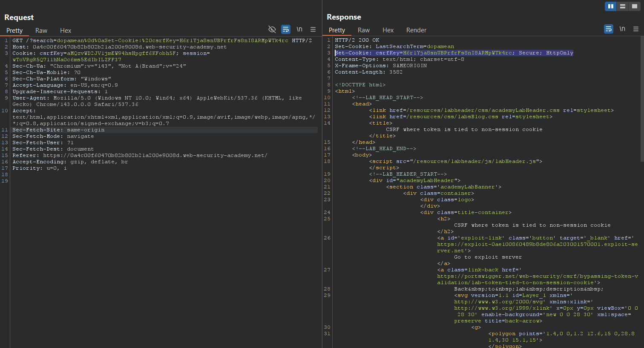Select side-by-side split layout icon
The width and height of the screenshot is (644, 348).
(x=611, y=6)
